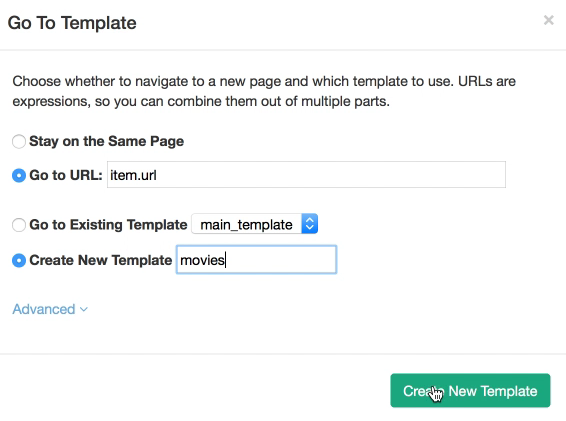Click the Go To Template dialog title

(x=72, y=23)
